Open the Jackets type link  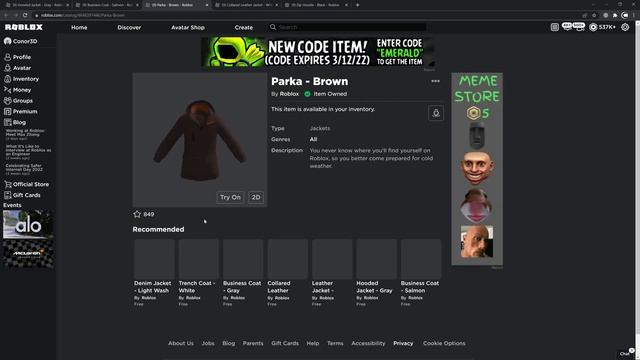[320, 128]
